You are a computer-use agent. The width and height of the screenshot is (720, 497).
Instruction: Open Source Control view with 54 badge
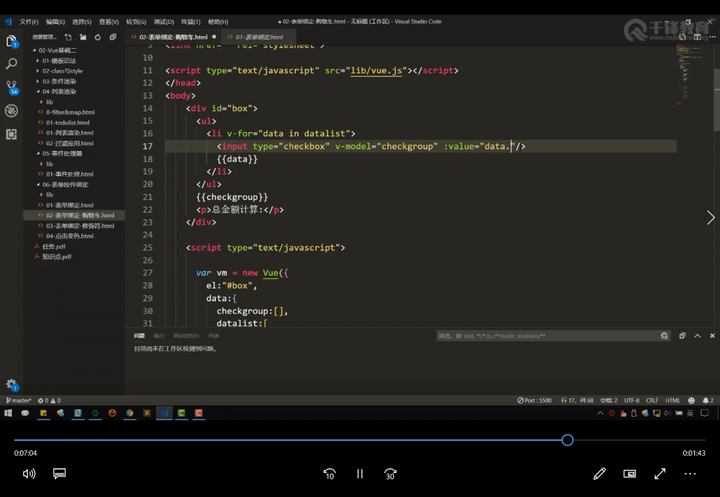(x=11, y=87)
